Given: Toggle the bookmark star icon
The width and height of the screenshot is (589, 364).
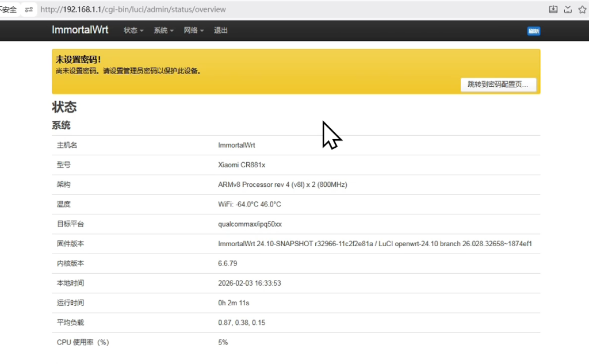Looking at the screenshot, I should (582, 9).
